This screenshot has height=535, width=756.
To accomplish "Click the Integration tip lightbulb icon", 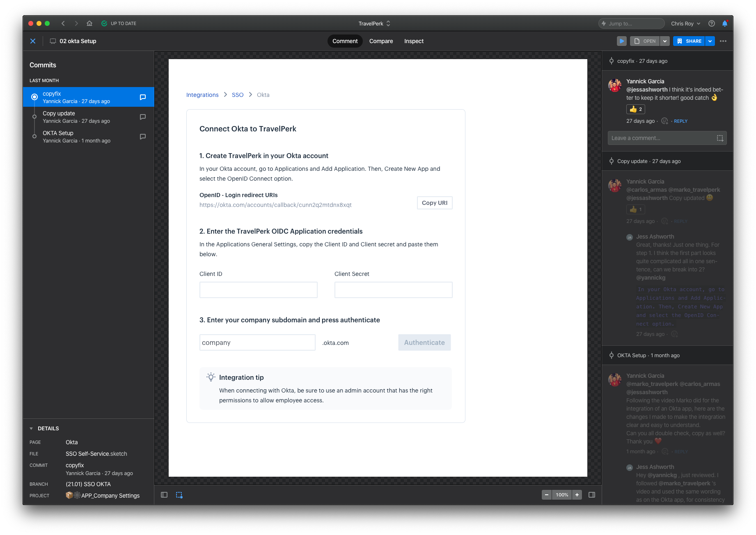I will click(x=211, y=377).
